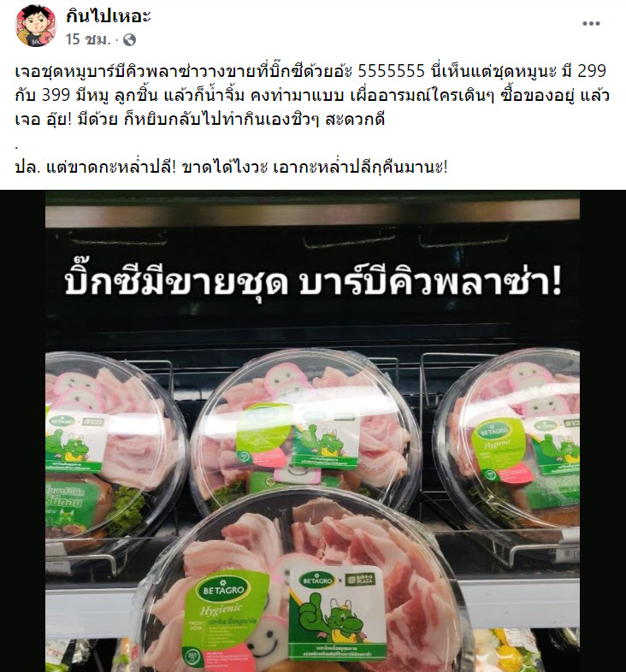The height and width of the screenshot is (672, 626).
Task: Click the Betagro label on right tray
Action: [499, 448]
